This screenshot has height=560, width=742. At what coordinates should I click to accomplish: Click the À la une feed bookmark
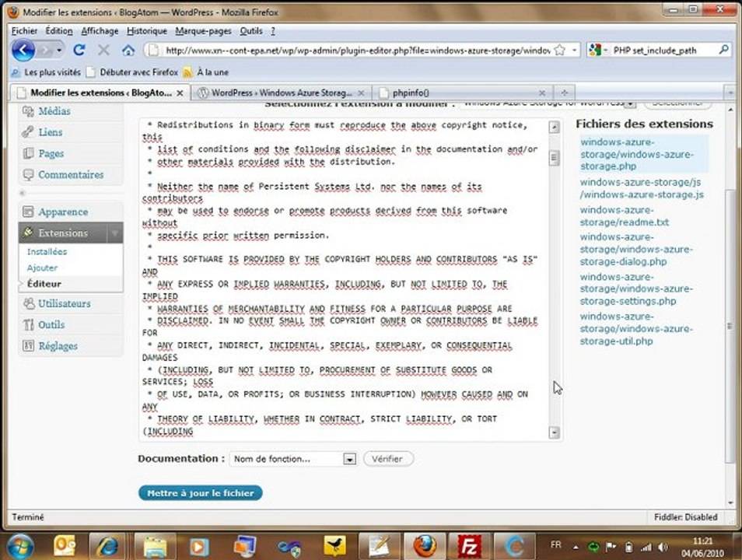pos(206,72)
